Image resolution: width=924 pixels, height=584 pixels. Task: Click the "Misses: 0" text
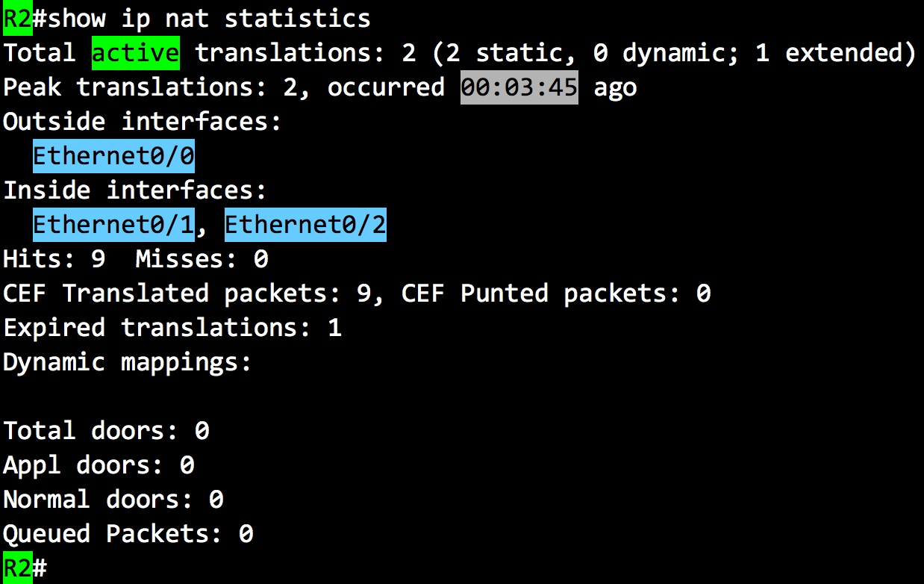(x=202, y=259)
